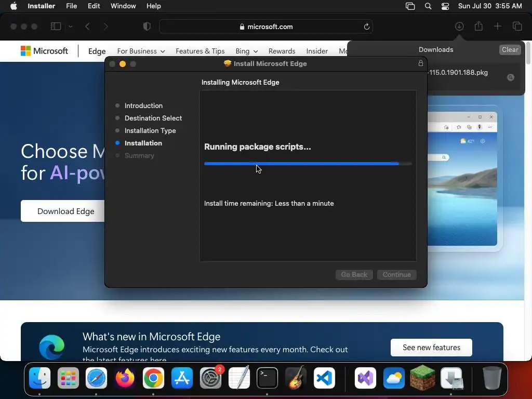The image size is (532, 399).
Task: Open Safari privacy report shield icon
Action: (147, 26)
